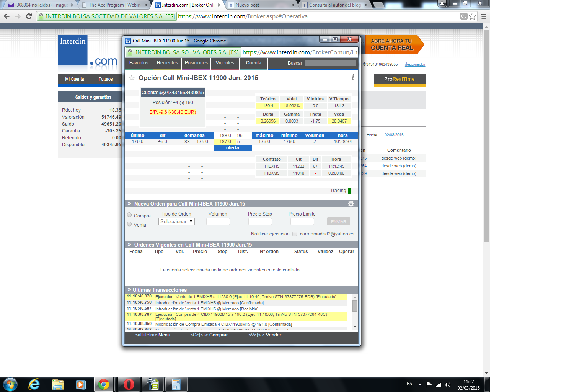The height and width of the screenshot is (392, 574).
Task: Click the browser forward arrow
Action: (x=18, y=16)
